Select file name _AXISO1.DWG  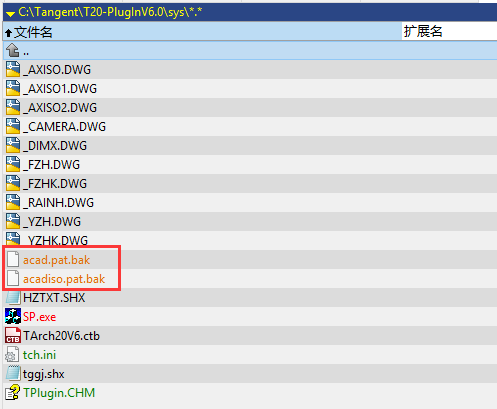tap(60, 89)
